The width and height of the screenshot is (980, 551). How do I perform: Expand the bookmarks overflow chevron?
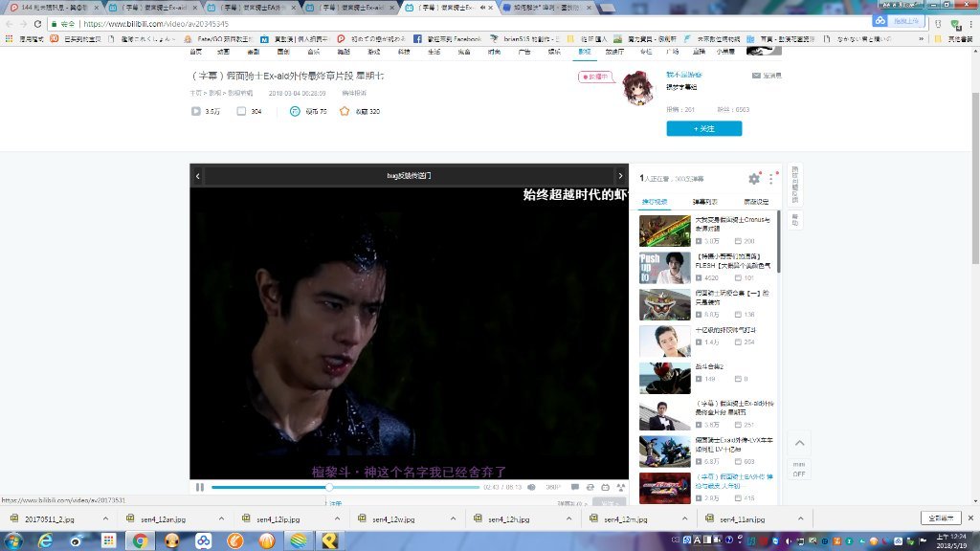pos(921,38)
